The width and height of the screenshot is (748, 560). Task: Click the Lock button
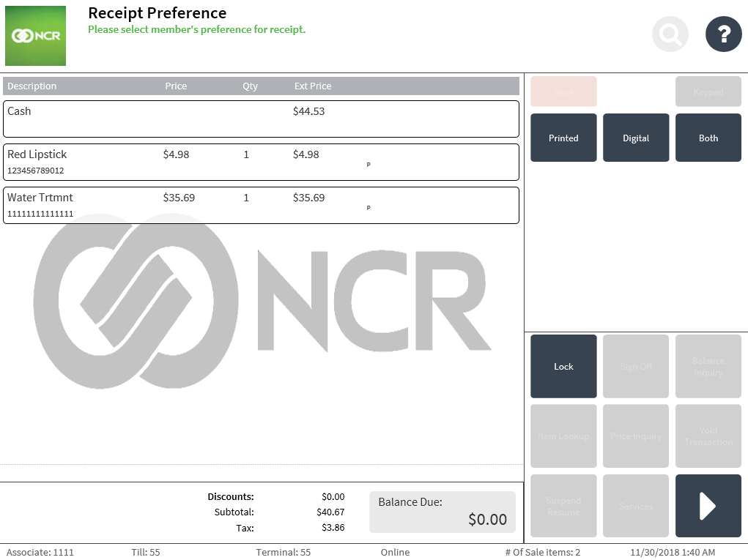pyautogui.click(x=563, y=366)
